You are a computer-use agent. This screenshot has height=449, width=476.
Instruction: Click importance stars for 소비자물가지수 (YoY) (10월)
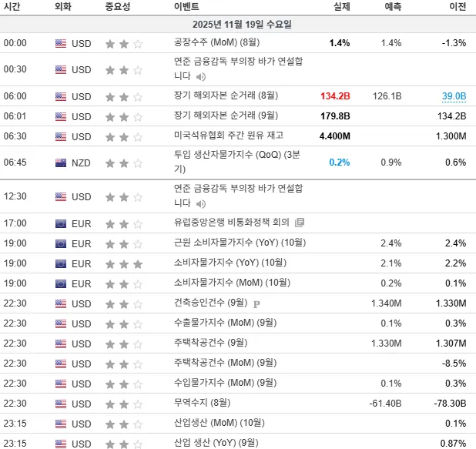pyautogui.click(x=124, y=264)
